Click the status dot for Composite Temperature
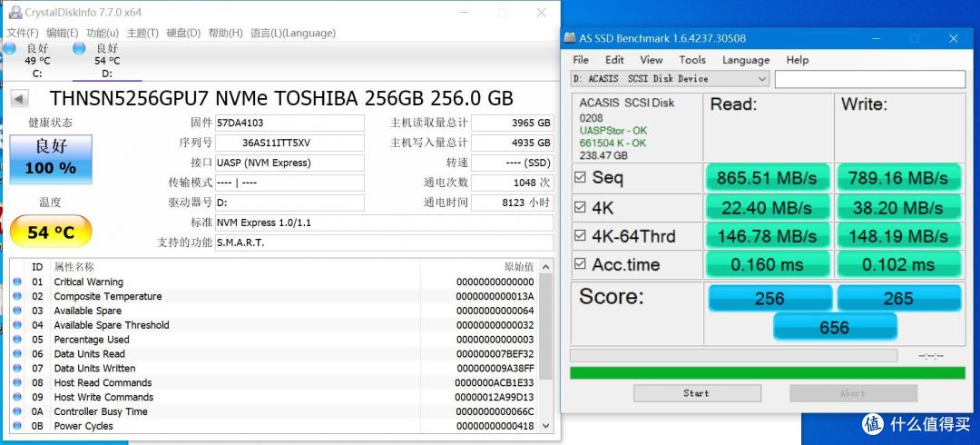980x445 pixels. (17, 296)
